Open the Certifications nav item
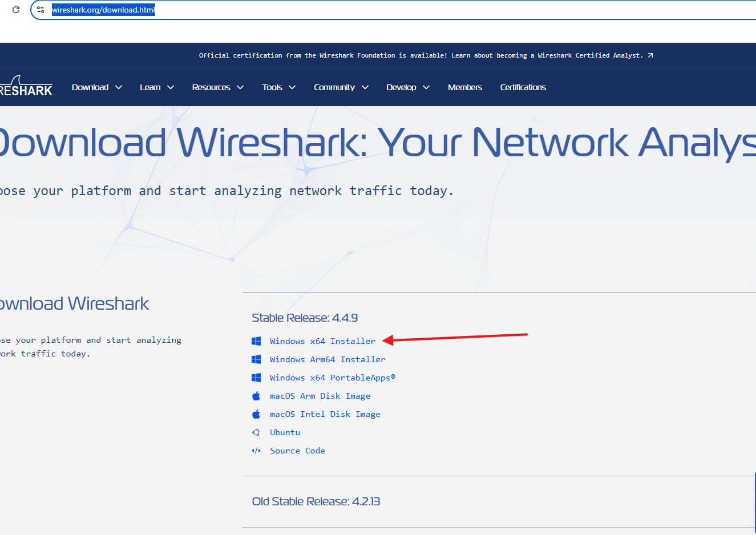This screenshot has width=756, height=535. point(523,87)
